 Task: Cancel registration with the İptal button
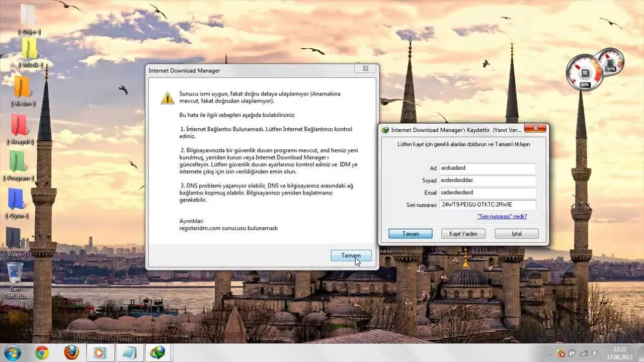(x=516, y=234)
